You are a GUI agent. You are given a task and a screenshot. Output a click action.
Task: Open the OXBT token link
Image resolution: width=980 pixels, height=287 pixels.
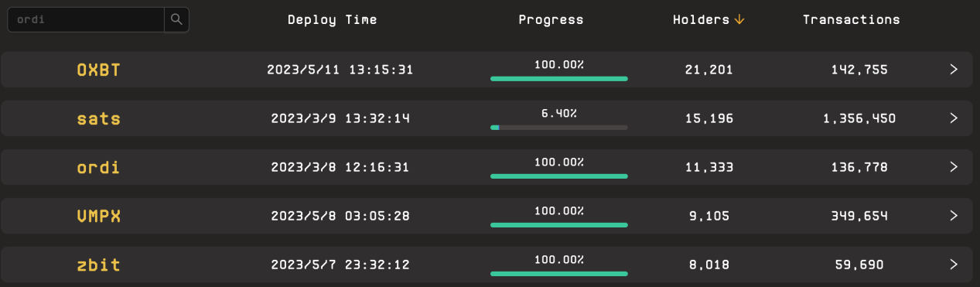click(99, 70)
